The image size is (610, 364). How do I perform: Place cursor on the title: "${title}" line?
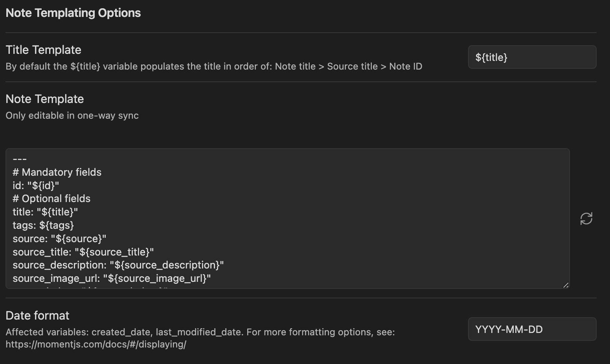(45, 212)
